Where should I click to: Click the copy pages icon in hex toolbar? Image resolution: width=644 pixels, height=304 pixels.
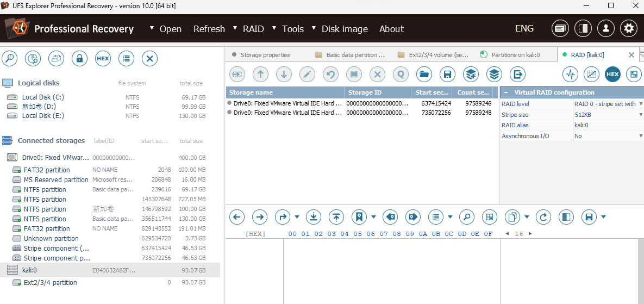coord(513,217)
